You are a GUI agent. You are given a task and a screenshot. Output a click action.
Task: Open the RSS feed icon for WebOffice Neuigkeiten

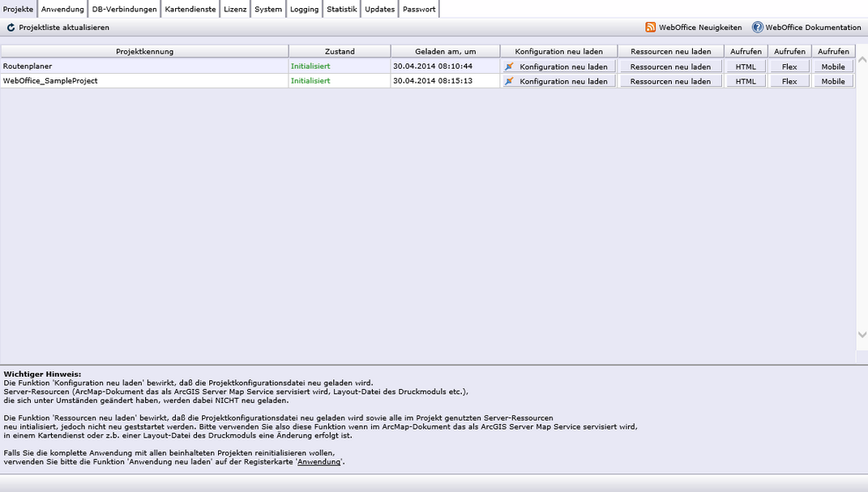click(649, 27)
